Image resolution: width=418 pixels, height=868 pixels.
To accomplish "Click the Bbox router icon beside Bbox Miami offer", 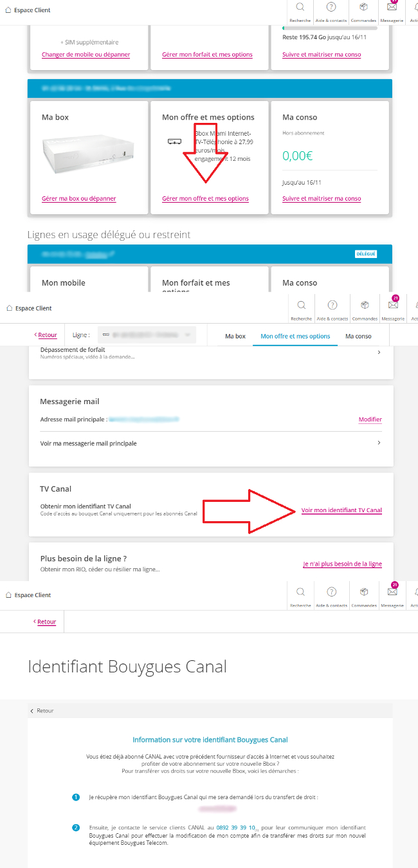I will click(x=174, y=142).
